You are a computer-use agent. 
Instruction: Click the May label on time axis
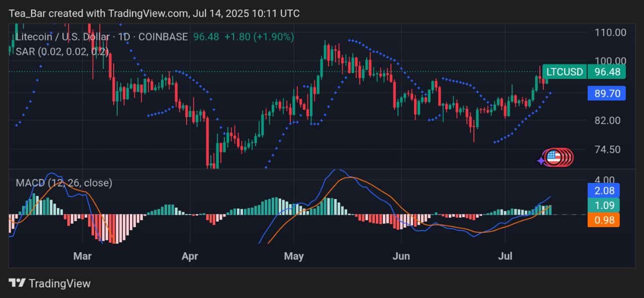(294, 256)
